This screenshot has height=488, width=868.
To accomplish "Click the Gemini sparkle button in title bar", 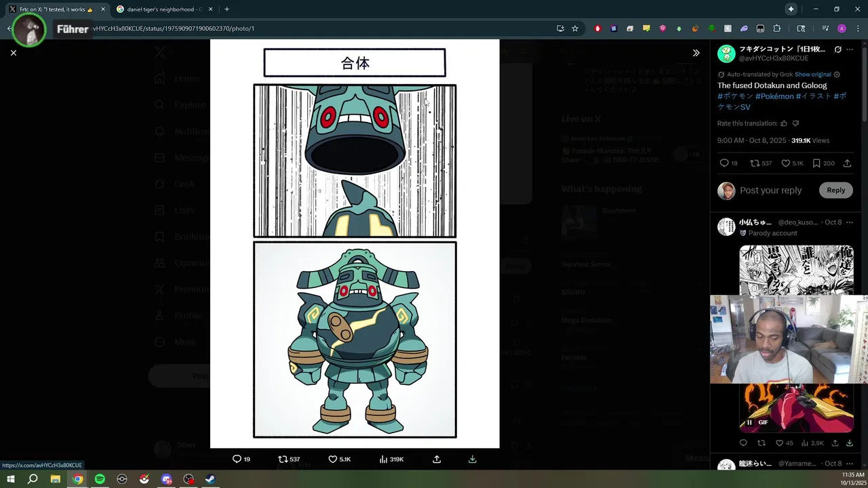I will coord(791,9).
